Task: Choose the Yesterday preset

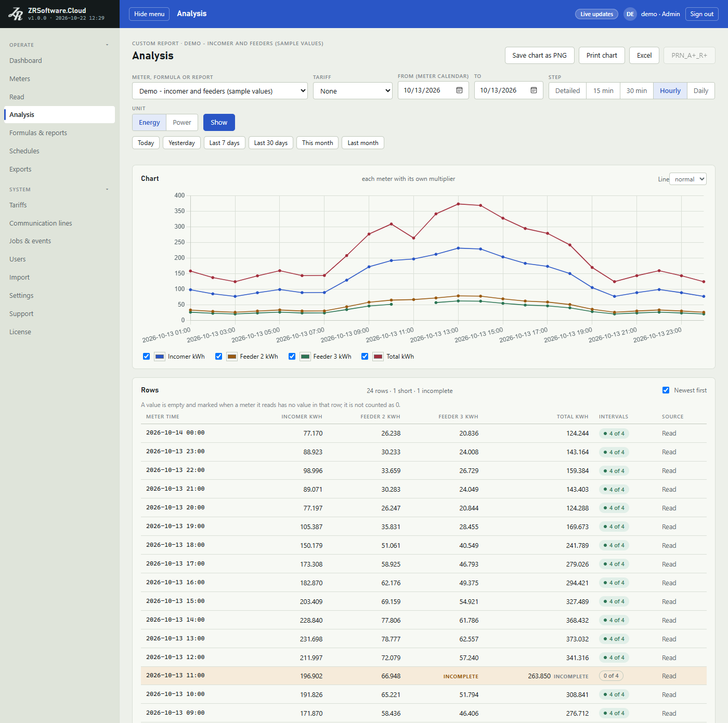Action: point(181,143)
